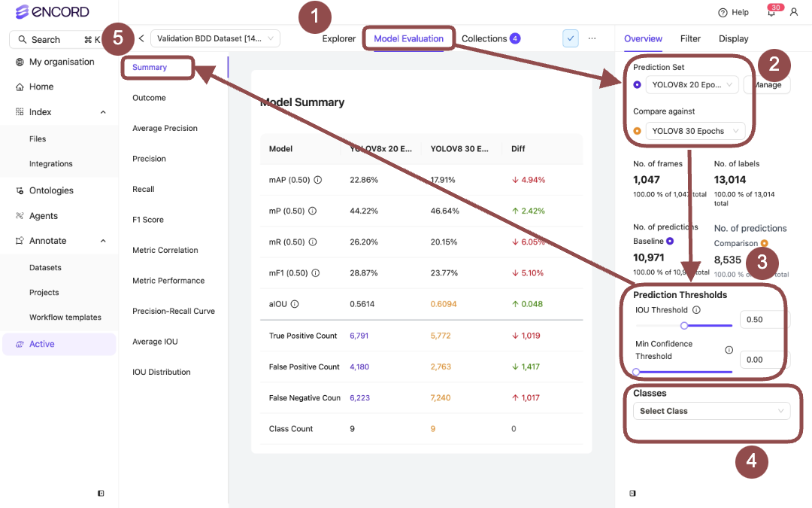The height and width of the screenshot is (508, 812).
Task: Collapse the Annotate section chevron
Action: click(103, 241)
